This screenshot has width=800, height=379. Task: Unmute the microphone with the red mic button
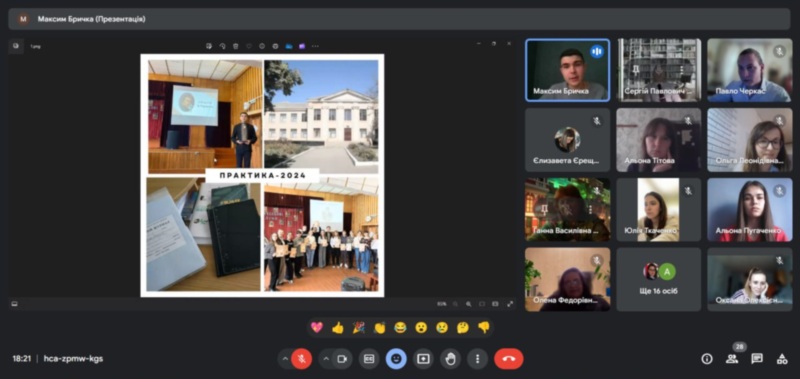(x=302, y=359)
